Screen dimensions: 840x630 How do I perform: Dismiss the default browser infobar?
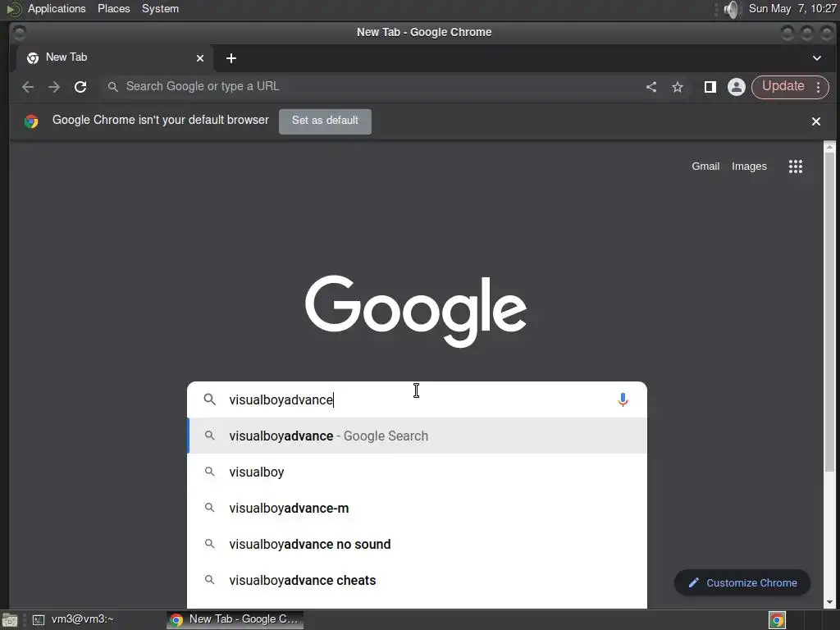tap(816, 121)
